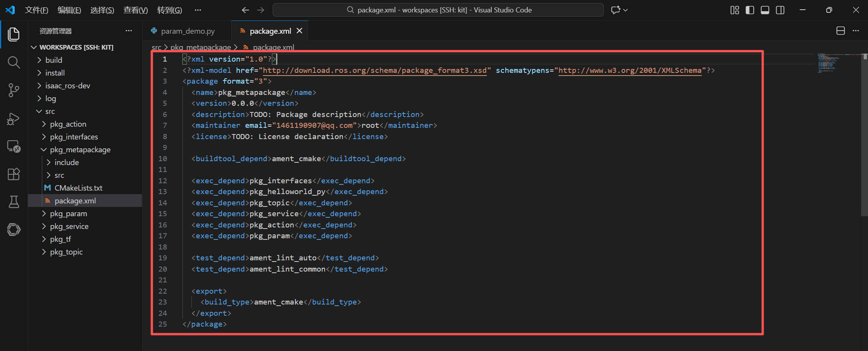
Task: Collapse the pkg_metapackage folder
Action: click(x=80, y=150)
